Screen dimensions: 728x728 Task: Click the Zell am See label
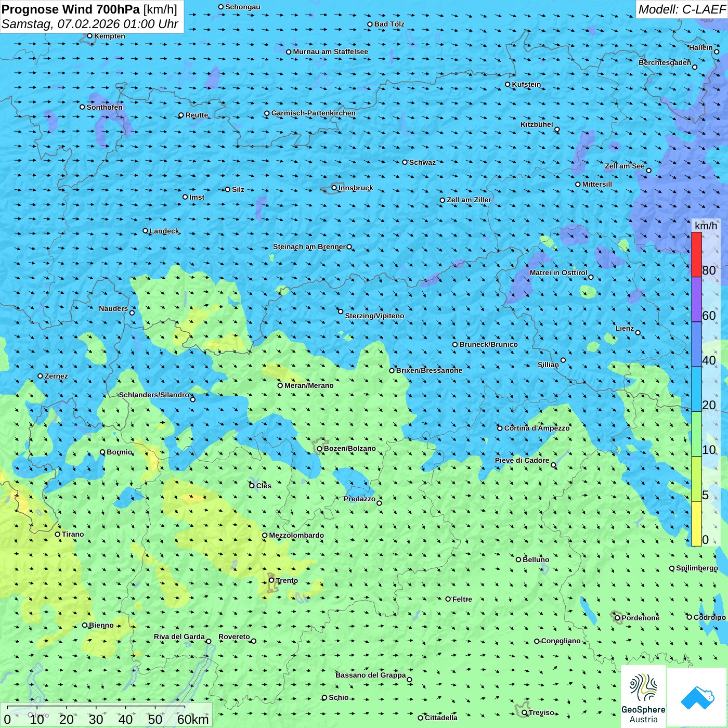tap(625, 166)
